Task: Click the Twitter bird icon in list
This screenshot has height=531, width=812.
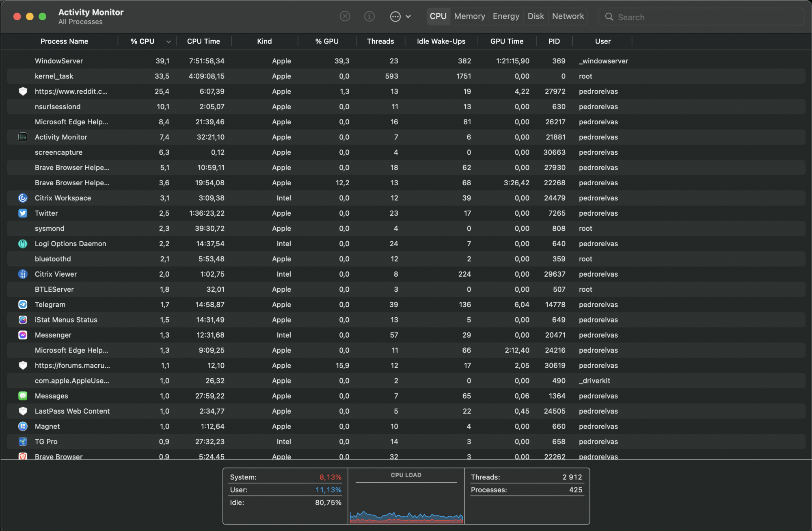Action: [x=23, y=213]
